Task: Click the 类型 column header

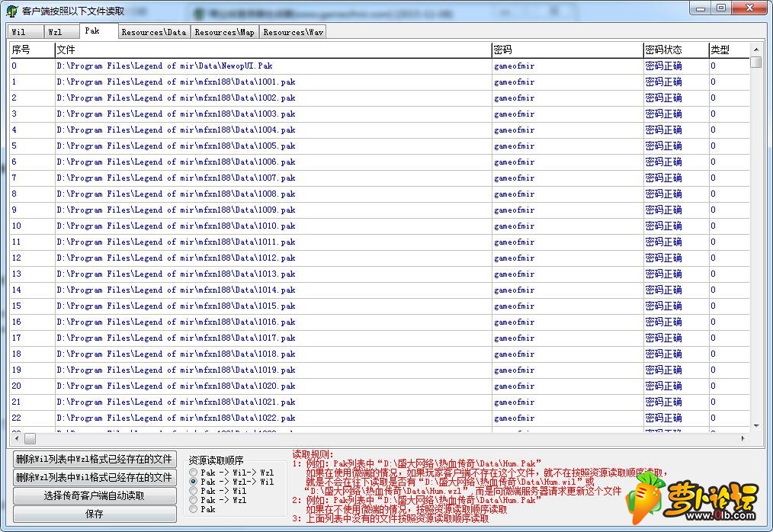Action: click(730, 50)
